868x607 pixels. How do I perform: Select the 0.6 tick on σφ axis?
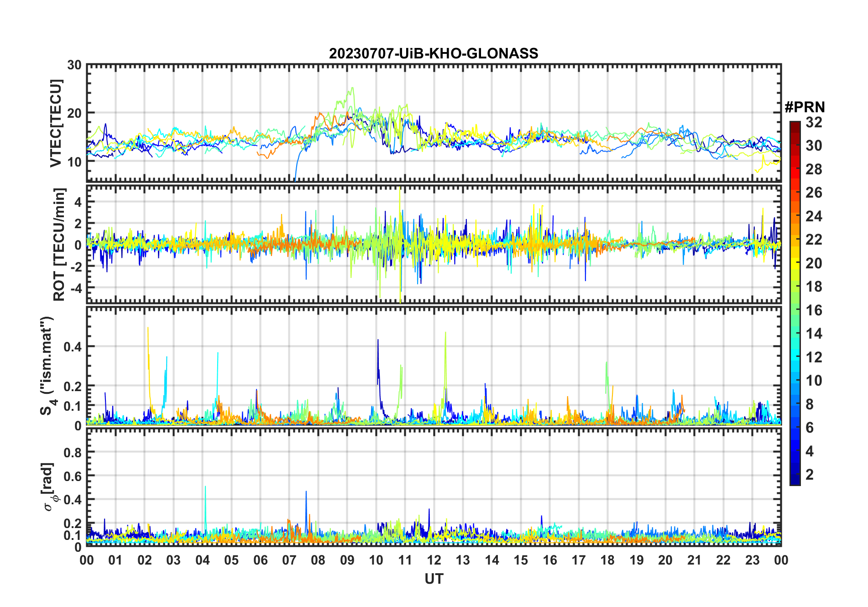[73, 476]
